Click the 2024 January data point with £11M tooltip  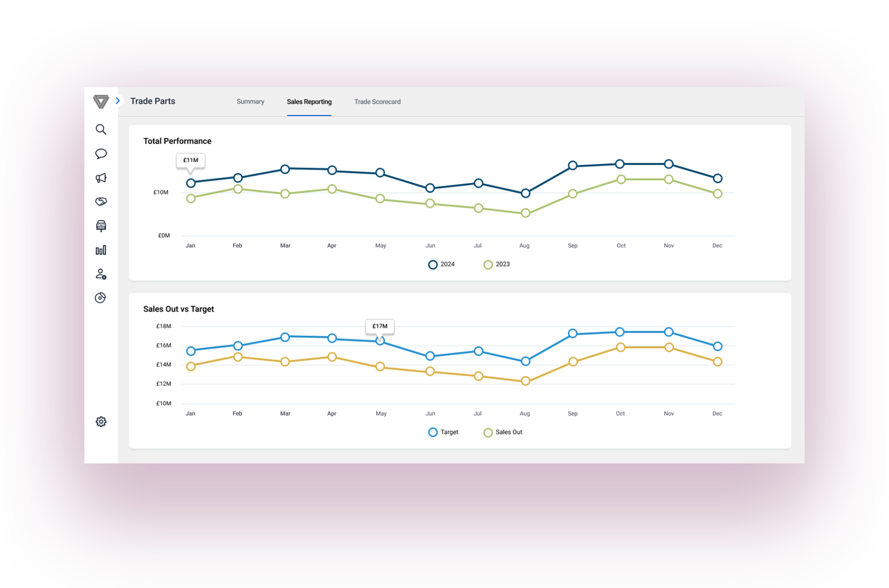tap(191, 183)
